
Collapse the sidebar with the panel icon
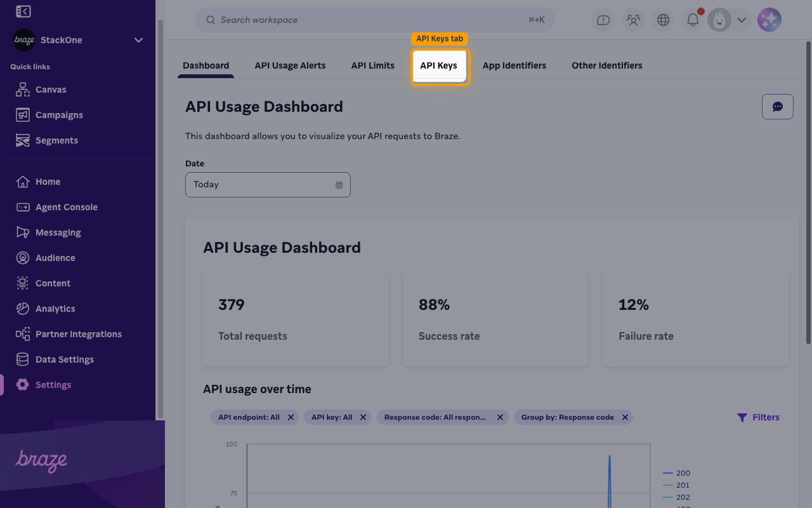click(23, 11)
